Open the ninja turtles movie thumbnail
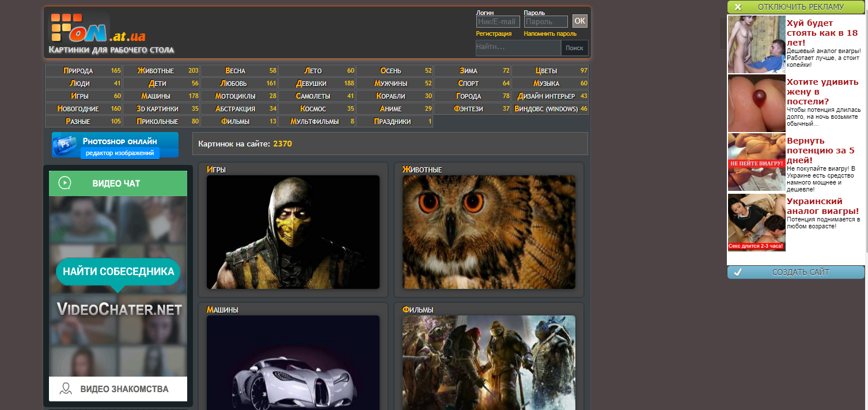The height and width of the screenshot is (410, 868). (x=489, y=363)
